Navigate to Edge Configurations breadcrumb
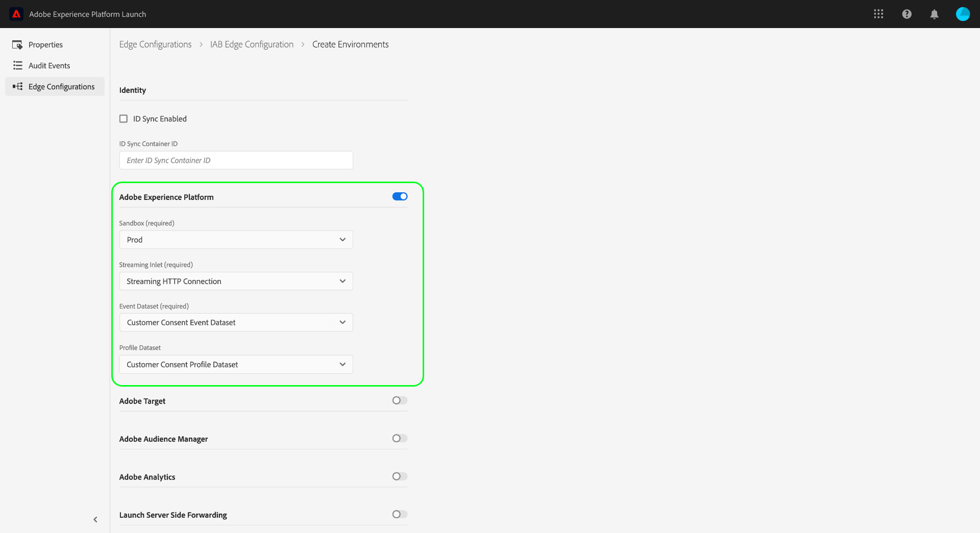This screenshot has width=980, height=533. [155, 44]
